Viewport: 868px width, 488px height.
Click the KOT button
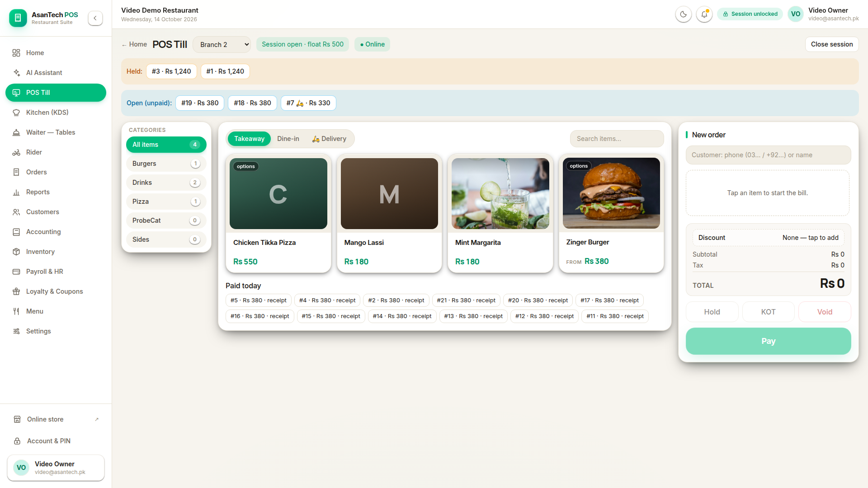pos(768,312)
